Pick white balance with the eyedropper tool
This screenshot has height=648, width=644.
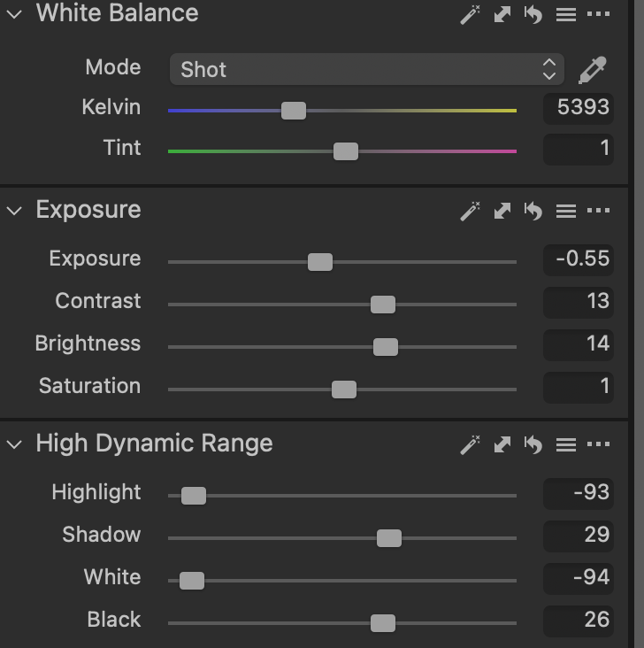coord(592,70)
